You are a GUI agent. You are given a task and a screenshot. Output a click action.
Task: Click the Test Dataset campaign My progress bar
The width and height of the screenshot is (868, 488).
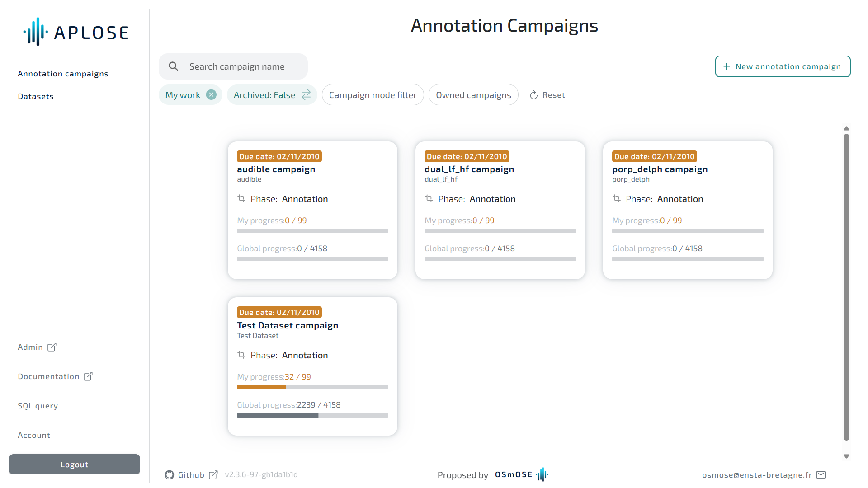[312, 387]
